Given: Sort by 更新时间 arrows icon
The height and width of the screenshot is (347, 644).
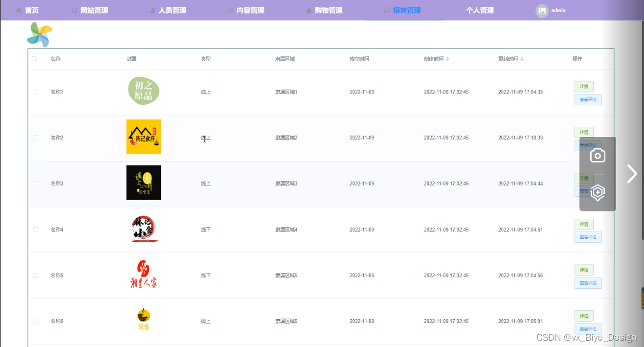Looking at the screenshot, I should [x=522, y=59].
